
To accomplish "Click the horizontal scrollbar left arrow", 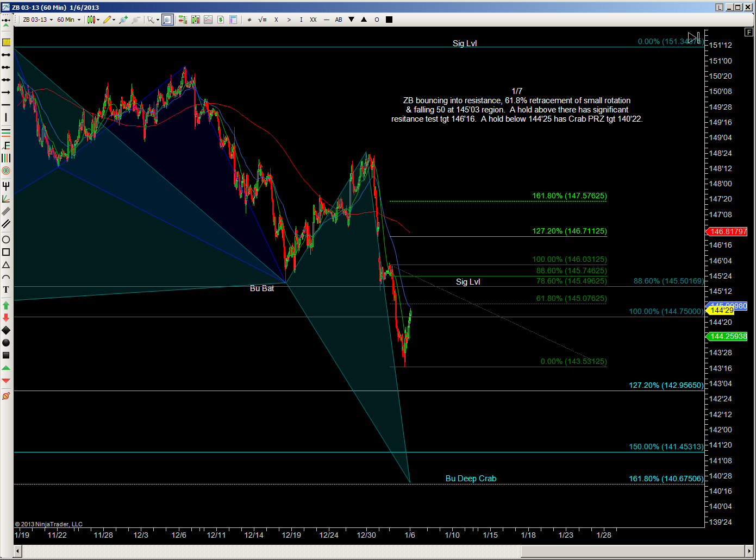I will click(x=17, y=552).
